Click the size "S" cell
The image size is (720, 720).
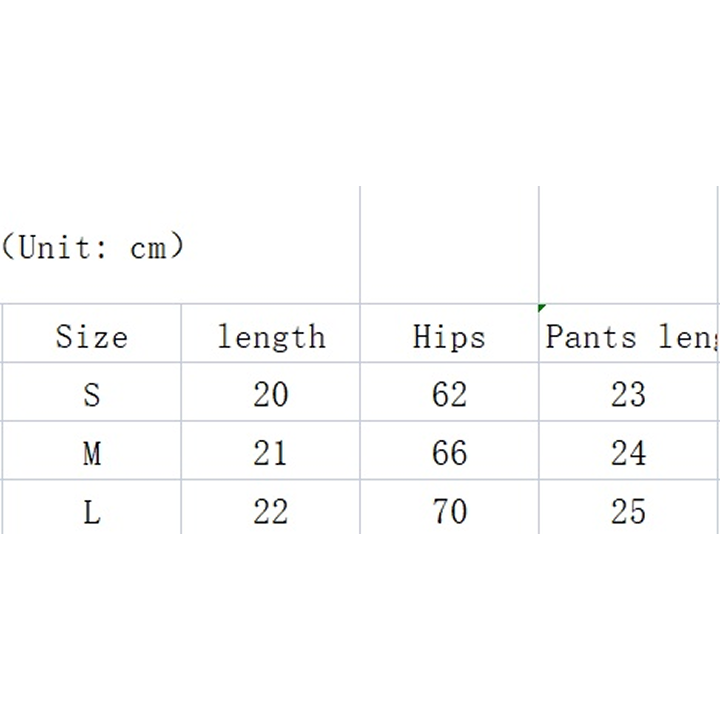coord(92,394)
